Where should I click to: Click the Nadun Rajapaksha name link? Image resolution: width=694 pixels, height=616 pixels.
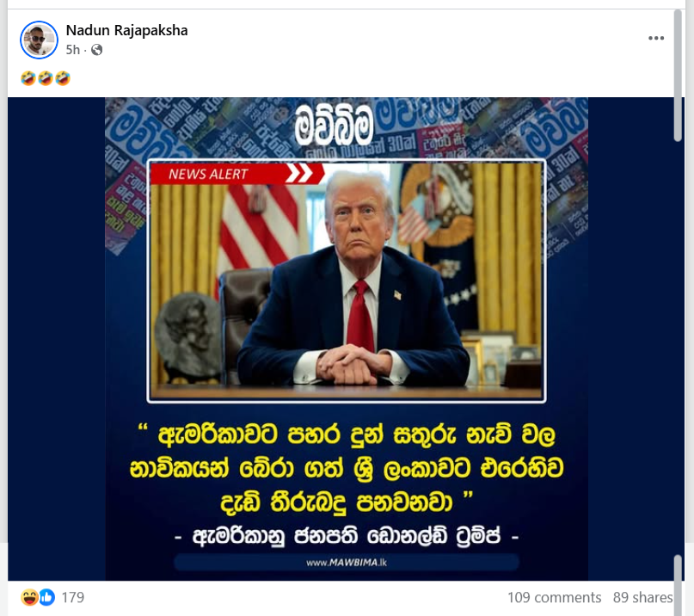(x=126, y=30)
